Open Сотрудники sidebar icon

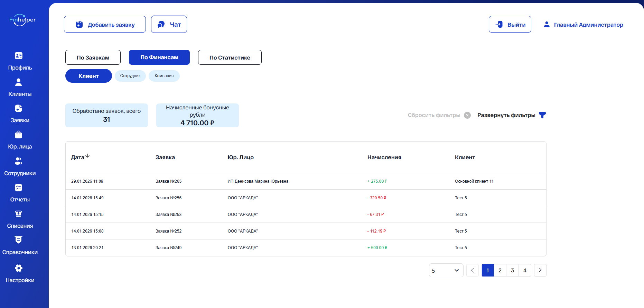pos(19,161)
